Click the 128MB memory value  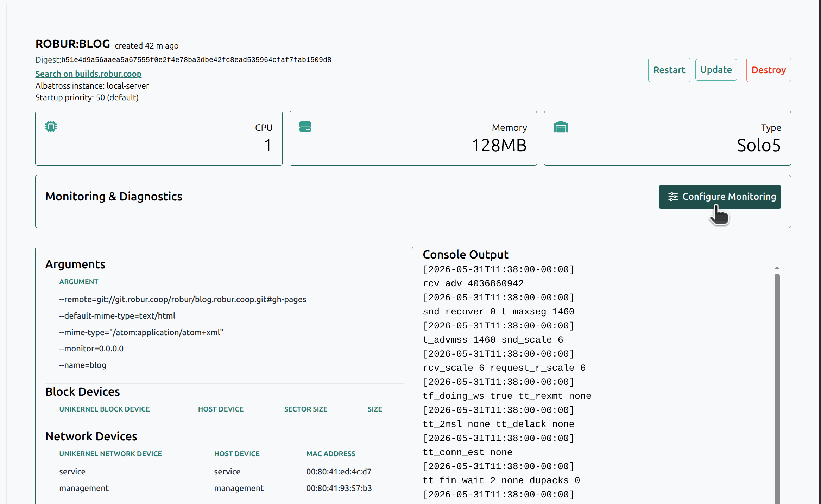(x=499, y=145)
